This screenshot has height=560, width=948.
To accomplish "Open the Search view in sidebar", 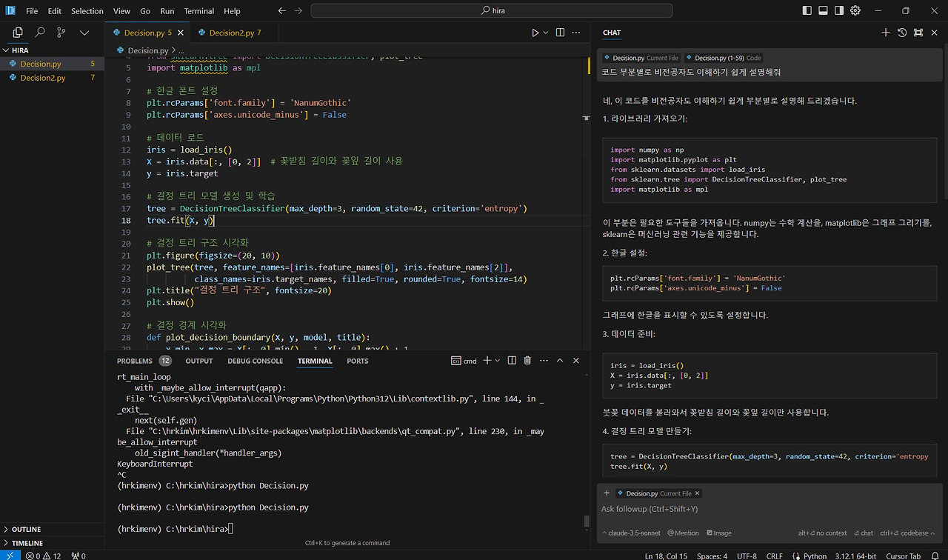I will pos(40,33).
